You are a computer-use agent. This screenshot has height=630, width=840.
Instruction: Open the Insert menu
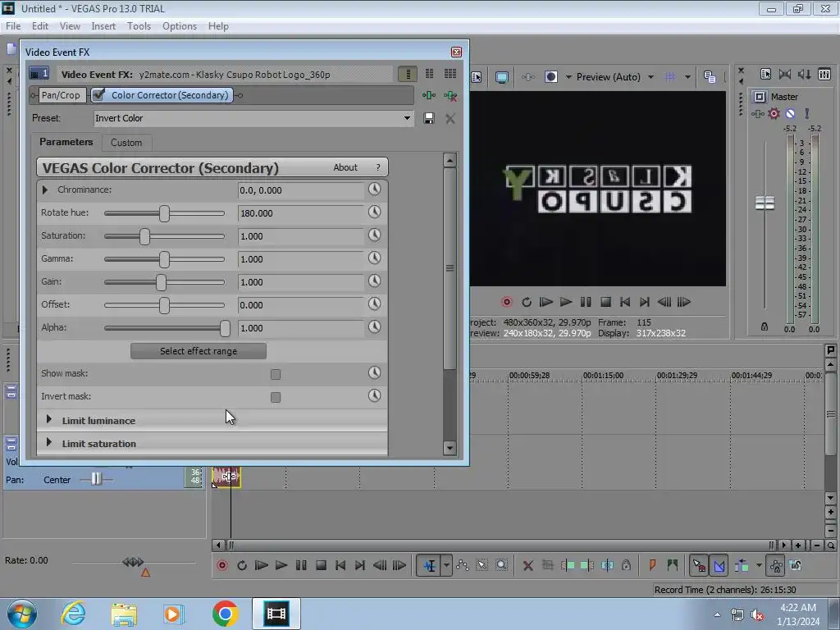pyautogui.click(x=103, y=25)
